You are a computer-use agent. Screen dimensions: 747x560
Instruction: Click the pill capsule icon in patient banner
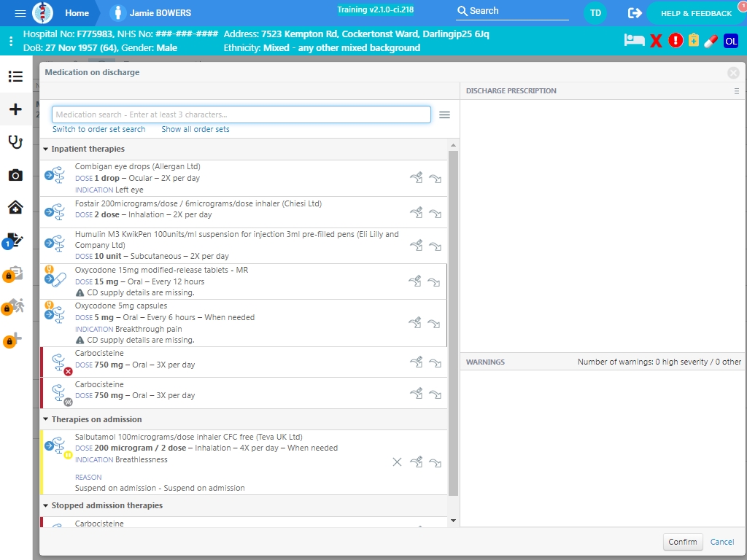[711, 41]
